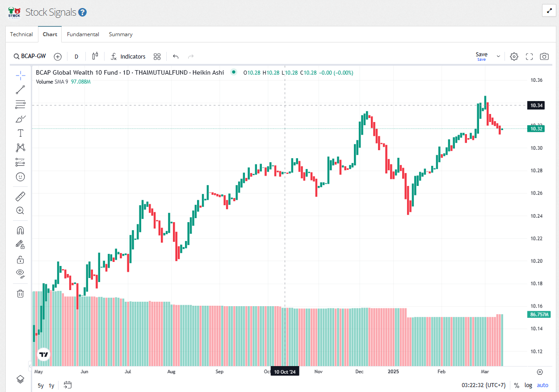Click the trash icon to remove drawings
The width and height of the screenshot is (559, 392).
point(20,294)
